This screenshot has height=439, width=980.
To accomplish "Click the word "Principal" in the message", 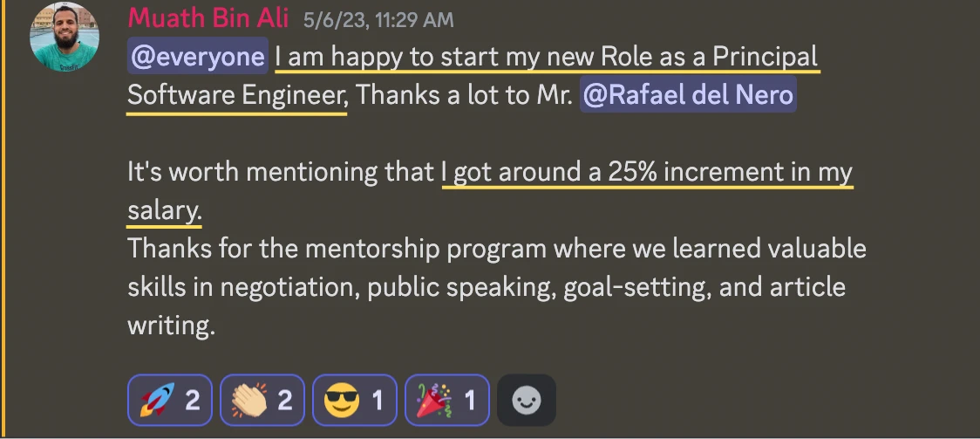I will tap(766, 58).
